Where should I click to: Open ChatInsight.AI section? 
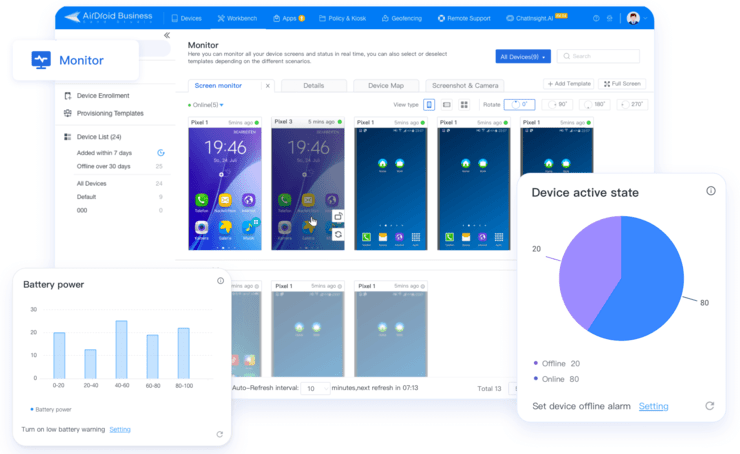click(x=536, y=18)
